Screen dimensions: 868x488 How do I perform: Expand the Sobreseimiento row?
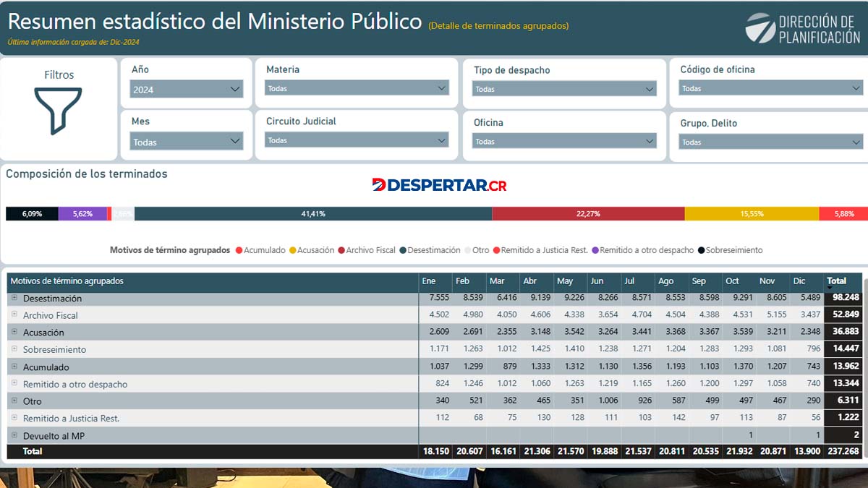point(14,348)
